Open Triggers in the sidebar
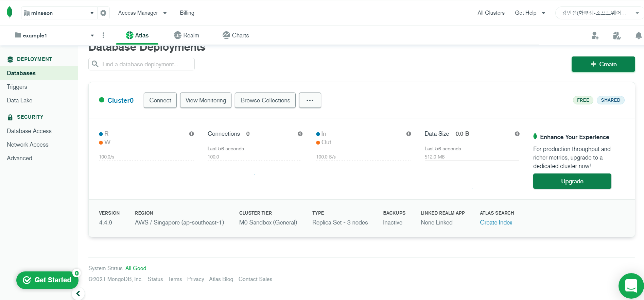Screen dimensions: 644x300 [17, 87]
